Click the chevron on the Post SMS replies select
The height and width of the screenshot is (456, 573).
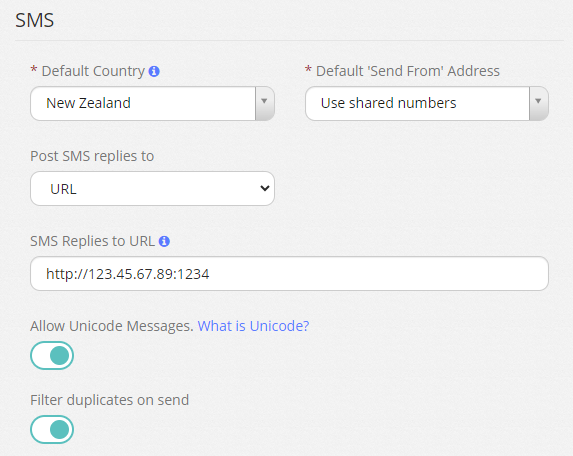click(265, 189)
